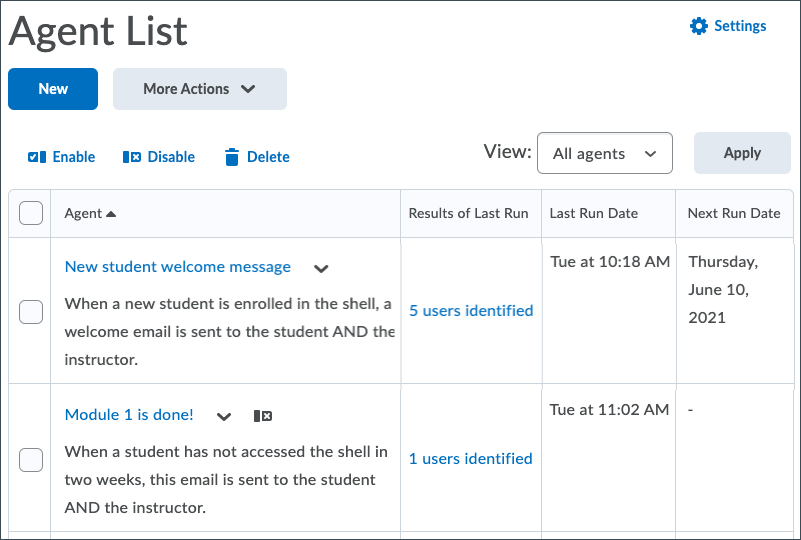
Task: View the 5 users identified results
Action: pyautogui.click(x=471, y=311)
